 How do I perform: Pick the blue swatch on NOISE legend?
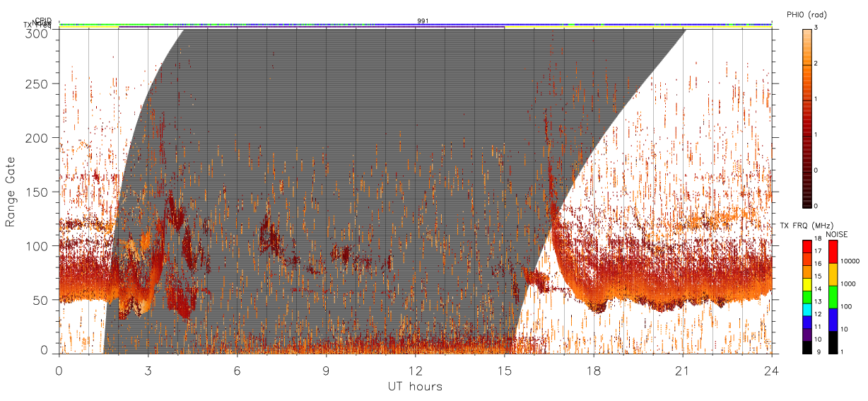[832, 320]
